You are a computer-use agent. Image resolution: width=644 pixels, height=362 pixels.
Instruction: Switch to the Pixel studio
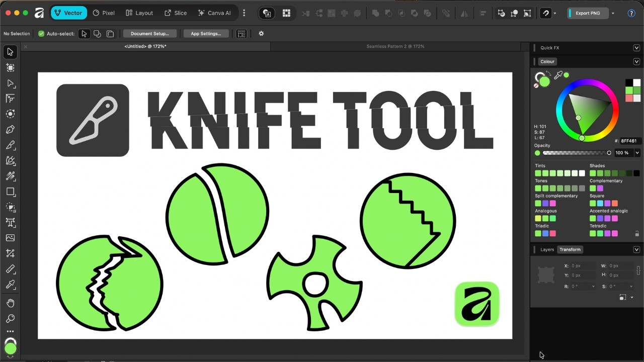pyautogui.click(x=104, y=13)
